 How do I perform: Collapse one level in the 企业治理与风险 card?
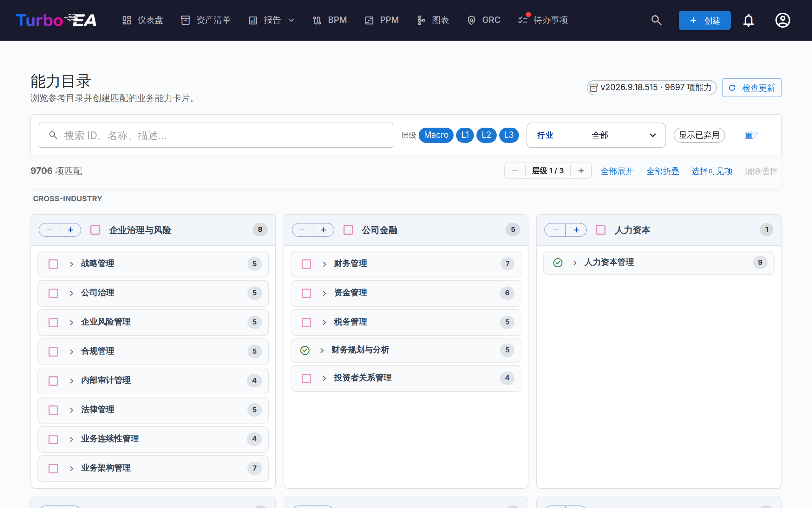point(49,230)
